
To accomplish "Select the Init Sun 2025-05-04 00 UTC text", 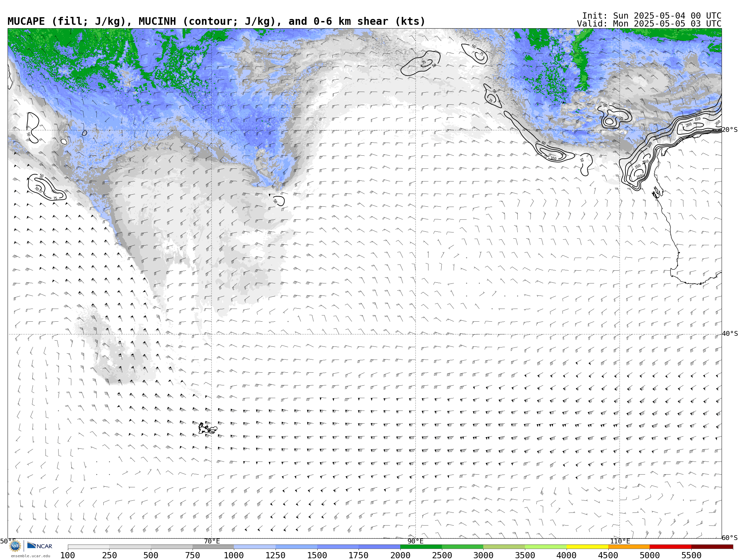I will [x=652, y=16].
